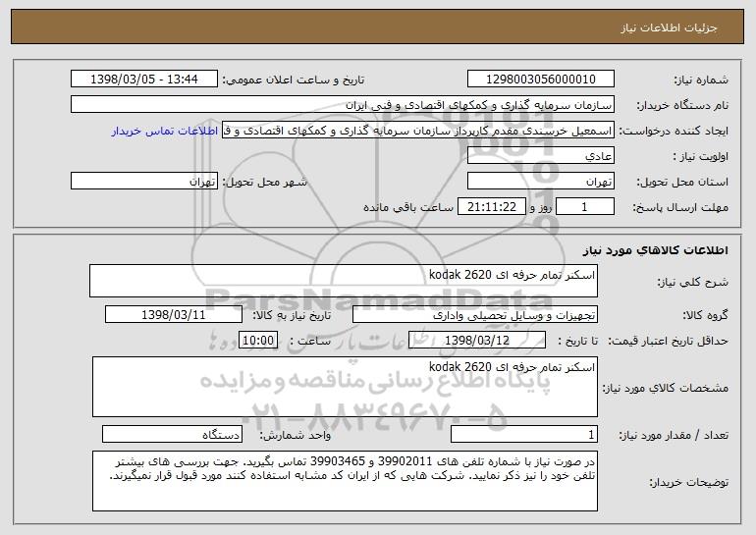This screenshot has width=756, height=535.
Task: Click the price validity date field 1398/03/12
Action: [477, 341]
